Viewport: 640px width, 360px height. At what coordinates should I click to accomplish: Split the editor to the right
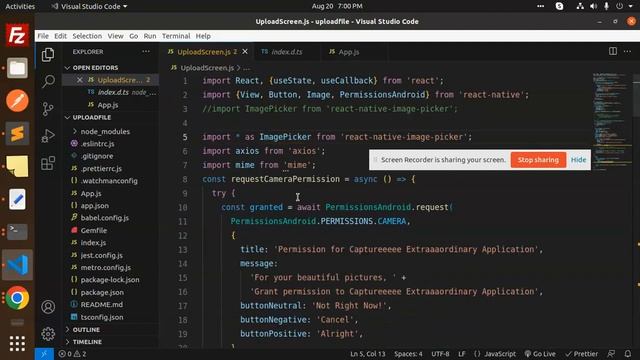(613, 51)
